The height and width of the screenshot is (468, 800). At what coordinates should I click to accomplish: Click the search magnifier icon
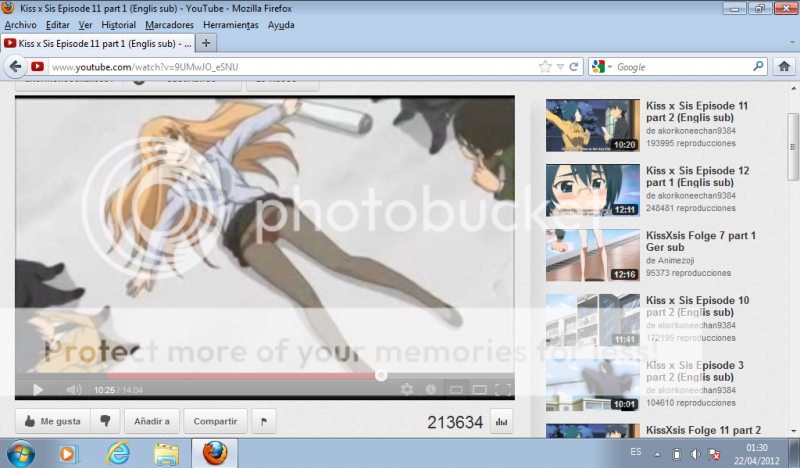(758, 66)
